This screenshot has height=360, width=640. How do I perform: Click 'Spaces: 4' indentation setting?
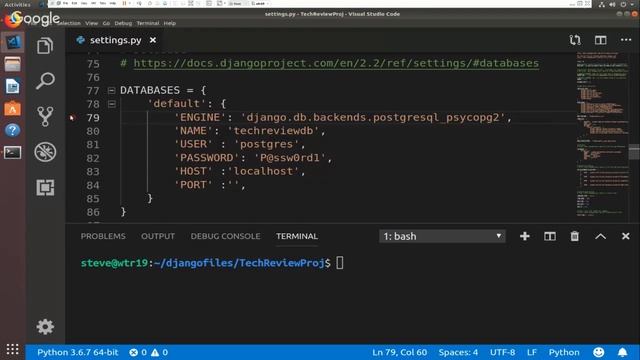click(x=458, y=352)
